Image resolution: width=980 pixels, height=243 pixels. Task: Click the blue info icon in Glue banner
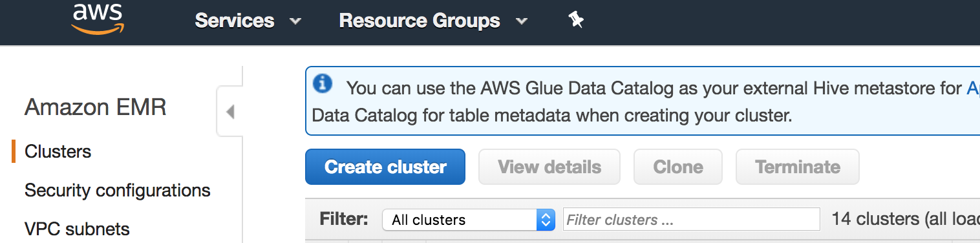click(x=323, y=83)
